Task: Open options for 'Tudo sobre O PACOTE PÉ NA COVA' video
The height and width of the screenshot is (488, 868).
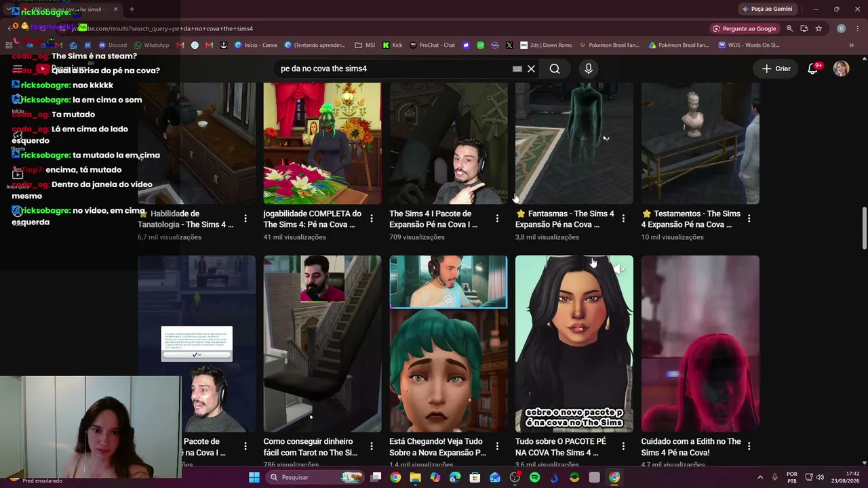Action: [x=623, y=446]
